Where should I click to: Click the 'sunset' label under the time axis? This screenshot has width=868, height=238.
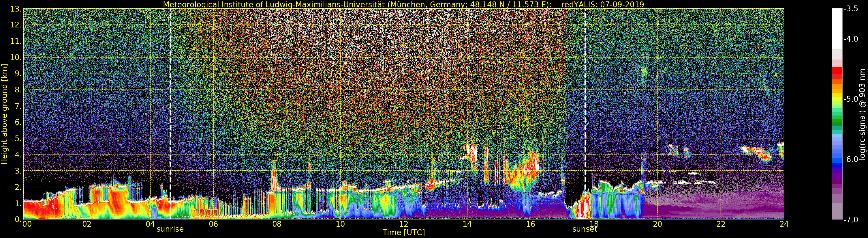click(585, 229)
